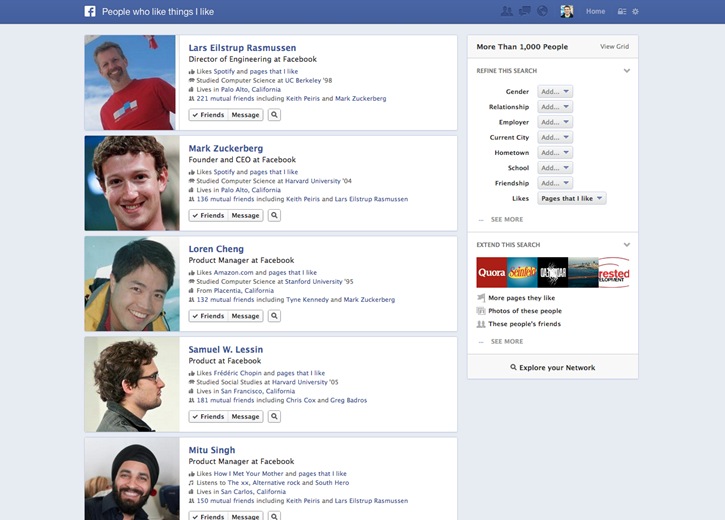Open account settings gear icon
The image size is (725, 520).
[x=635, y=12]
